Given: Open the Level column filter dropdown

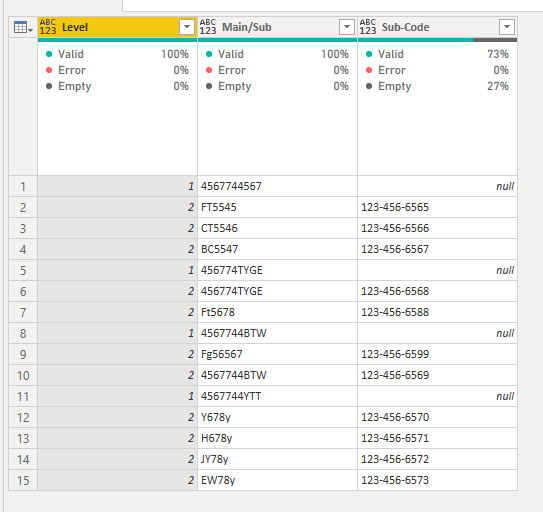Looking at the screenshot, I should pyautogui.click(x=187, y=27).
